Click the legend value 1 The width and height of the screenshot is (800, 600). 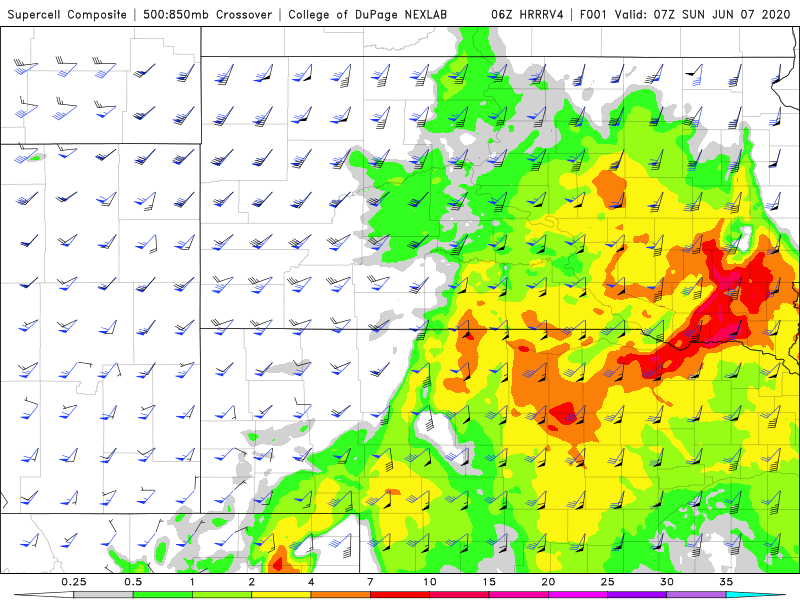[192, 582]
